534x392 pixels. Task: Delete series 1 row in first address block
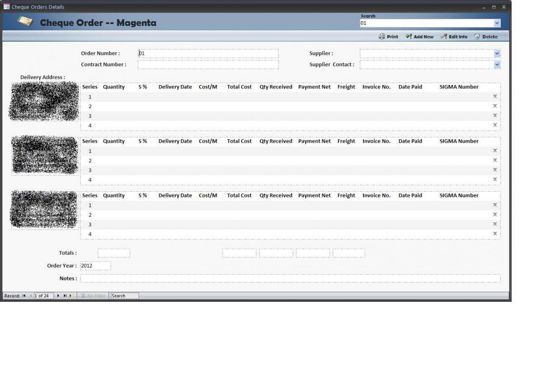pyautogui.click(x=495, y=96)
